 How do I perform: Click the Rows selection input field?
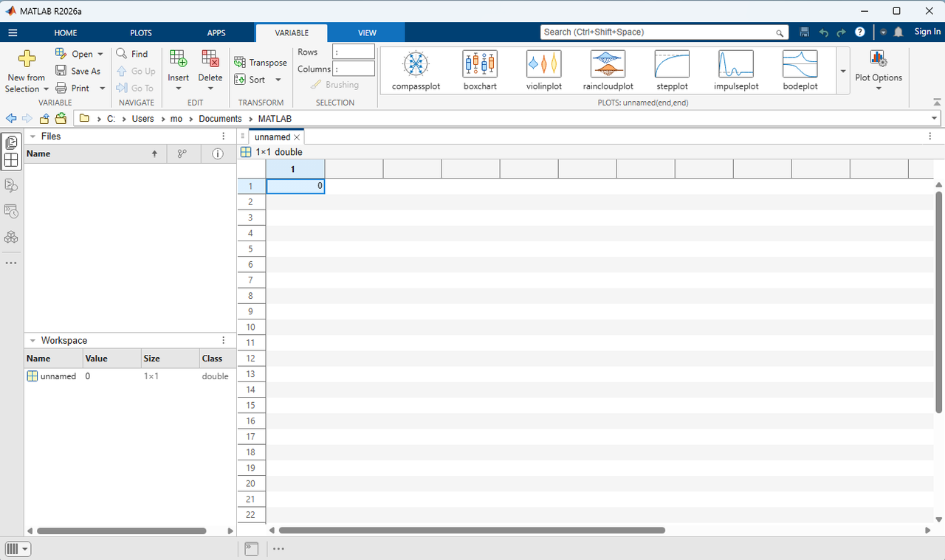(354, 52)
